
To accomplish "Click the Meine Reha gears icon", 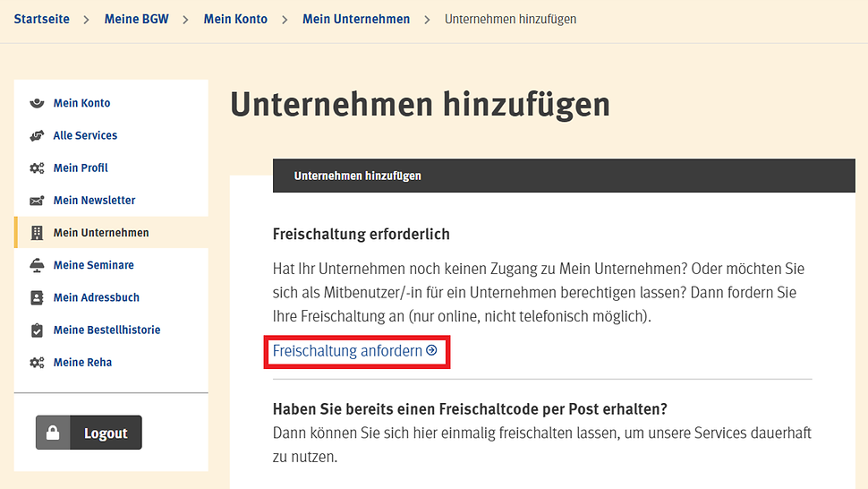I will pos(37,363).
